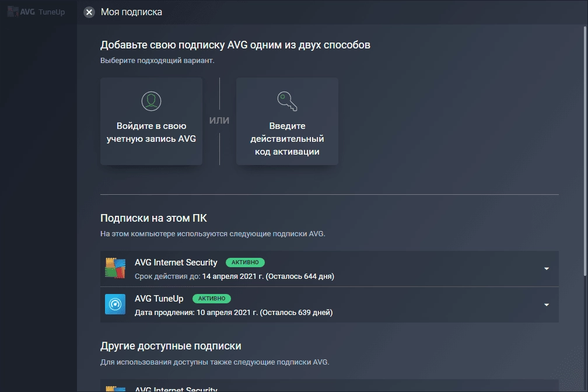588x392 pixels.
Task: Close the Моя подписка panel
Action: pyautogui.click(x=89, y=12)
